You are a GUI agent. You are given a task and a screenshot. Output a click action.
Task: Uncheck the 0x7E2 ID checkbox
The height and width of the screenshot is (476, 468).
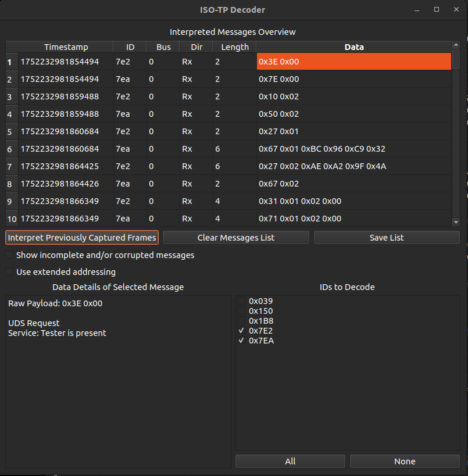coord(241,331)
